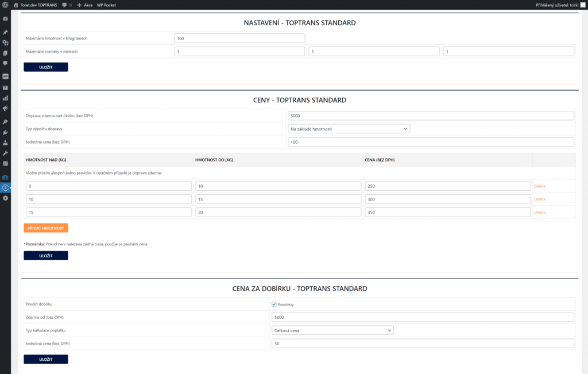588x374 pixels.
Task: Open the Media library sidebar icon
Action: tap(5, 43)
